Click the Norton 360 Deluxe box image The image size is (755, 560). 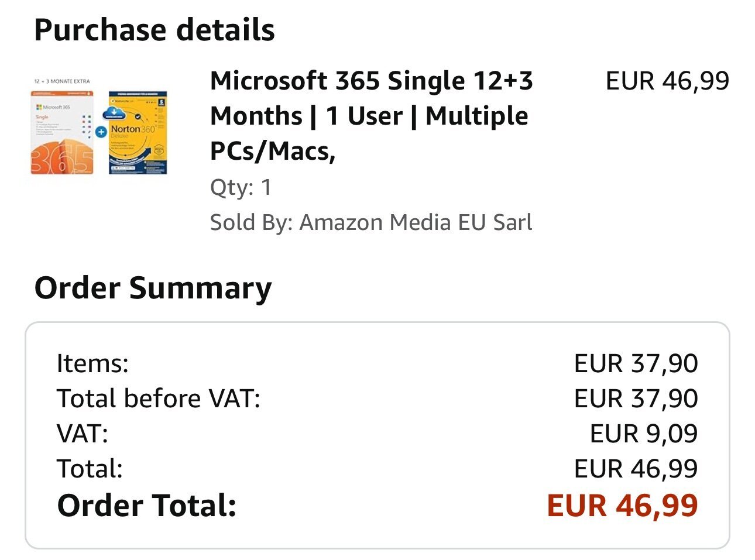coord(138,133)
